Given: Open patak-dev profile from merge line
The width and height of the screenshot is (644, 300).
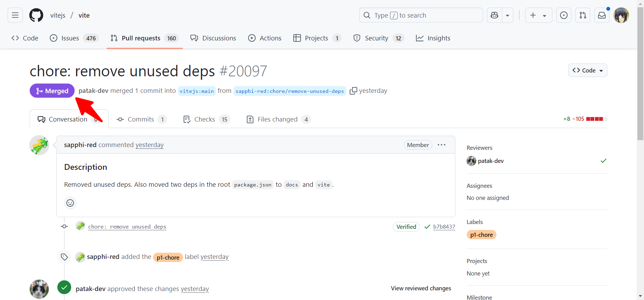Looking at the screenshot, I should 93,90.
